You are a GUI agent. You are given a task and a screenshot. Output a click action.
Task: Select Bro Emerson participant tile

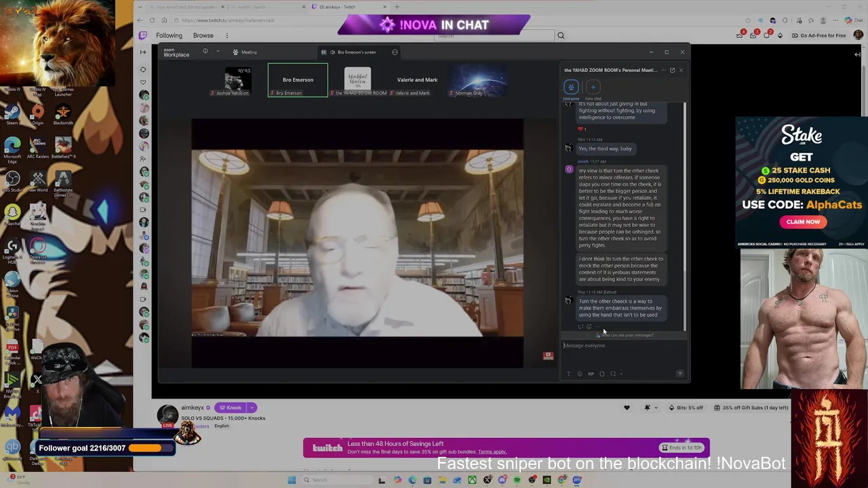[298, 80]
